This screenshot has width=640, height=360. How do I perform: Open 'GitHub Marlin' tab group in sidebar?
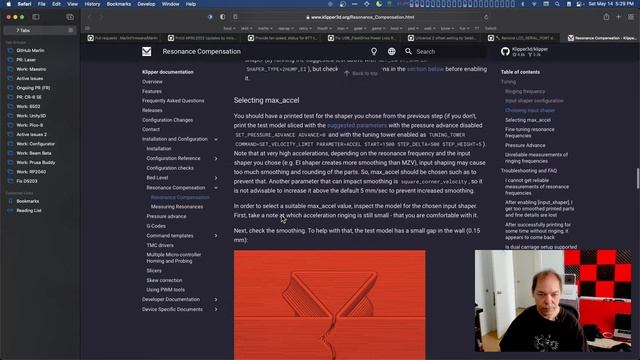point(30,51)
